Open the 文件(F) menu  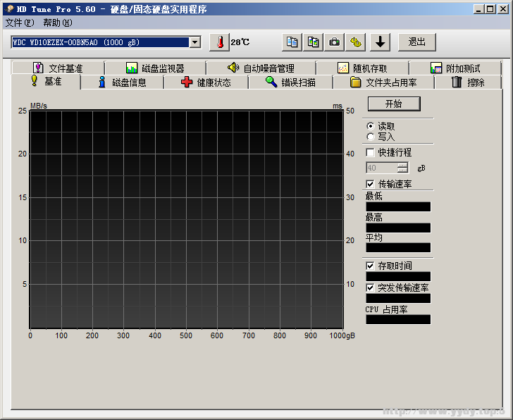(x=20, y=23)
